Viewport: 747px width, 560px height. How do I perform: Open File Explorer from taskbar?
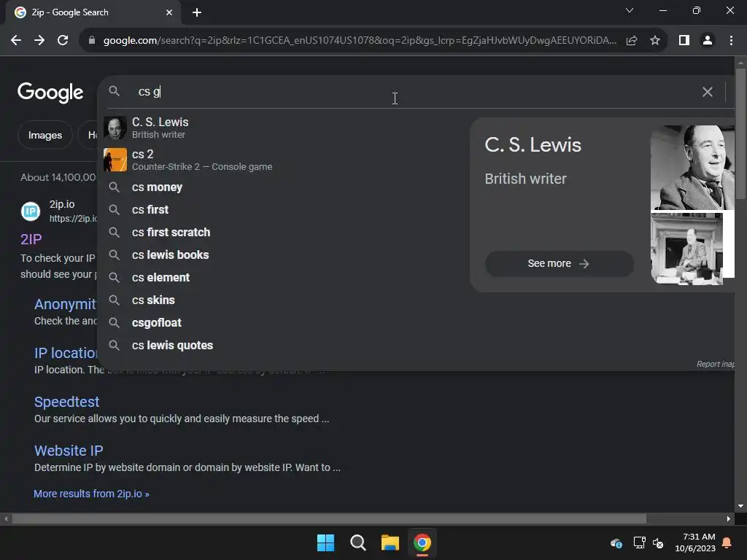(x=390, y=542)
